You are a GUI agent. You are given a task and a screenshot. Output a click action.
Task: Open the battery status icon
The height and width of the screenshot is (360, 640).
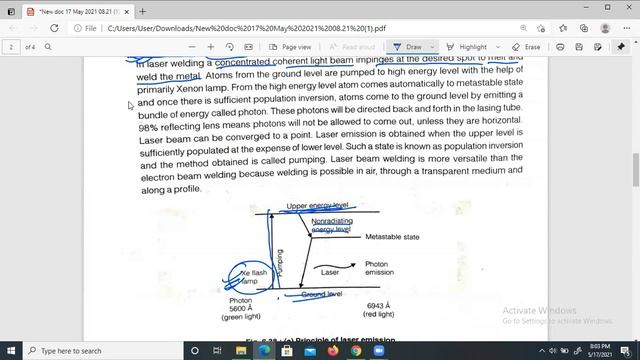coord(565,351)
